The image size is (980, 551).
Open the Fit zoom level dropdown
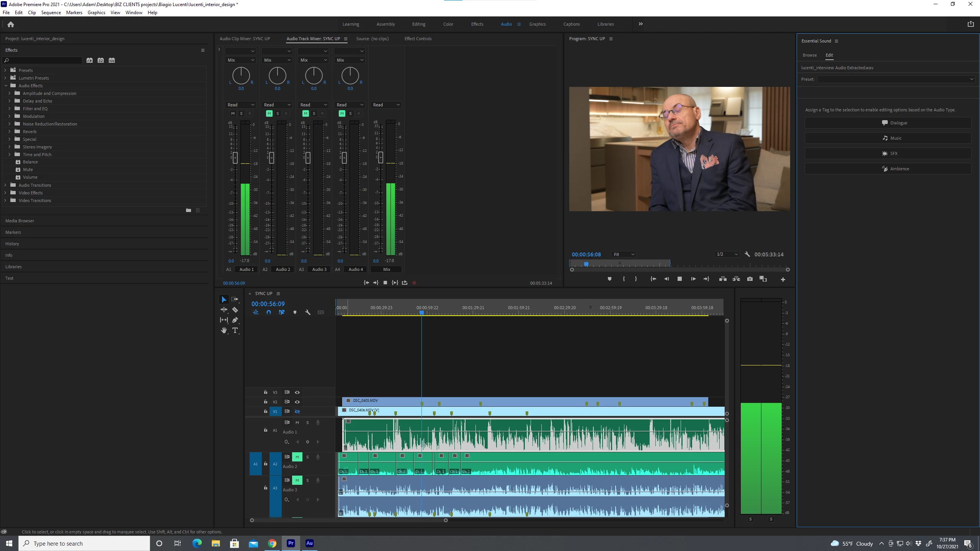pos(624,254)
